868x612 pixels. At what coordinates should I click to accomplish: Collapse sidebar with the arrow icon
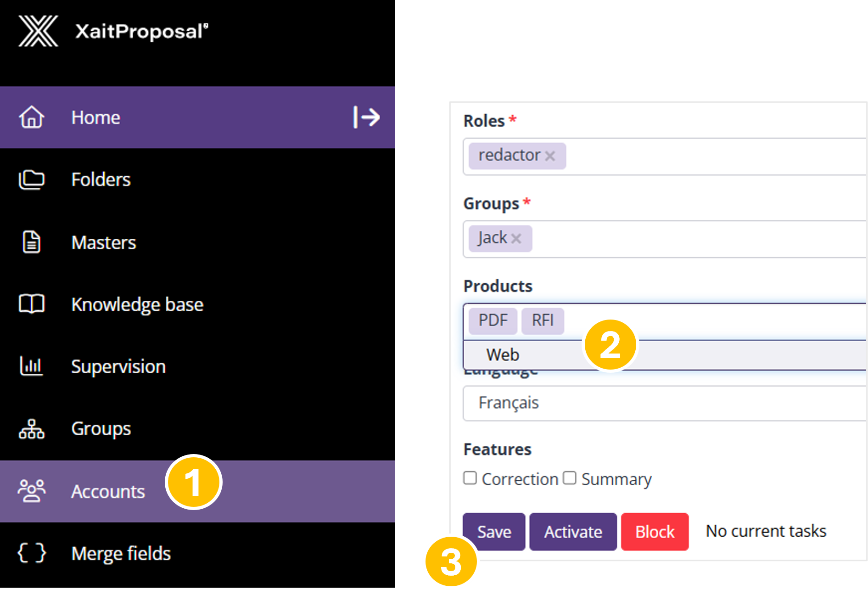tap(366, 117)
